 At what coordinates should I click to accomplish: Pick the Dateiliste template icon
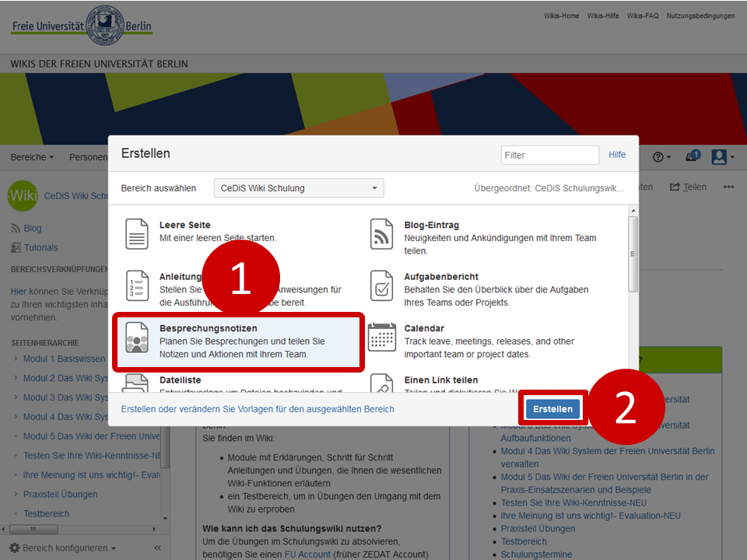pos(137,383)
